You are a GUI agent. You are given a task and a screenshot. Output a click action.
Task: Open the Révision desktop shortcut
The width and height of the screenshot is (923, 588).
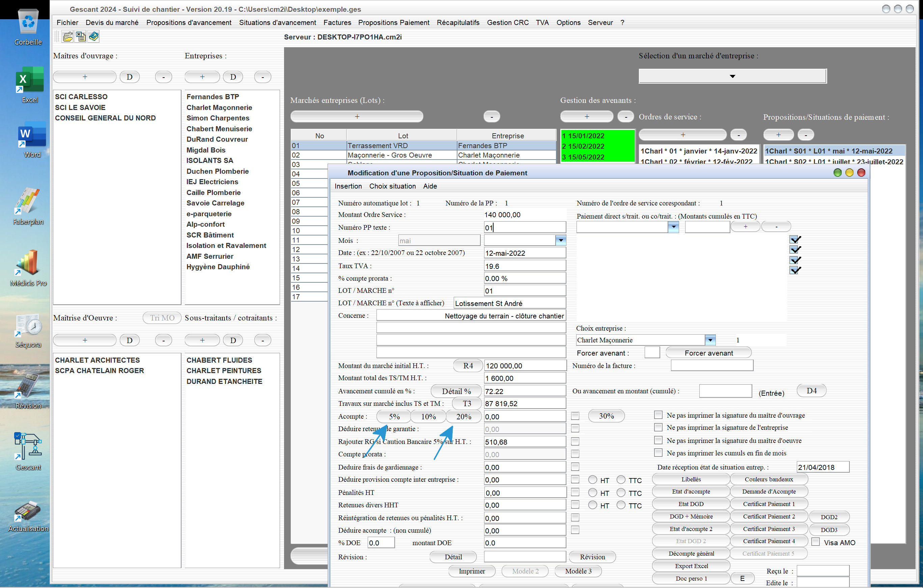click(28, 391)
